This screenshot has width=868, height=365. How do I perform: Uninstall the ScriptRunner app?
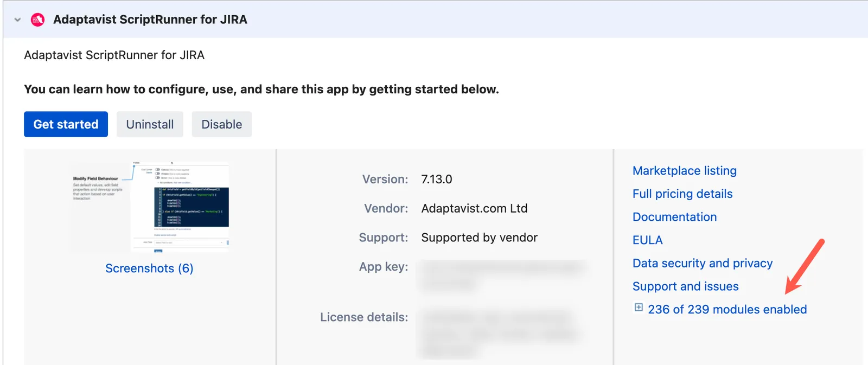click(x=150, y=124)
